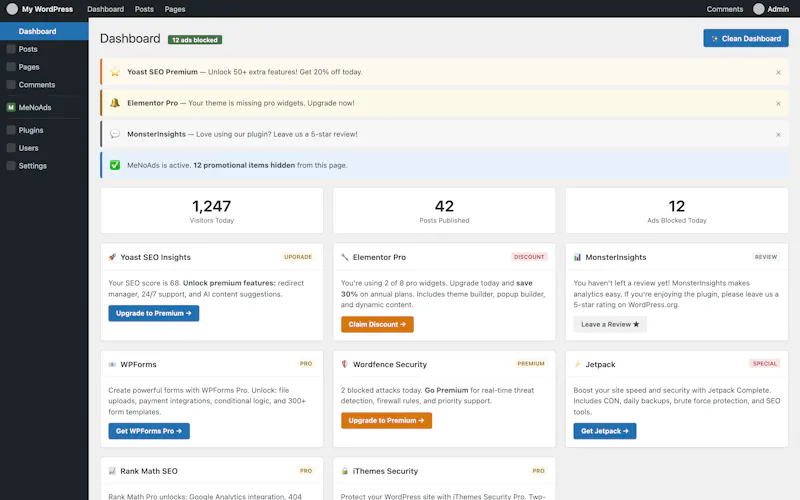Click the Clean Dashboard button
Screen dimensions: 800x500
tap(746, 38)
